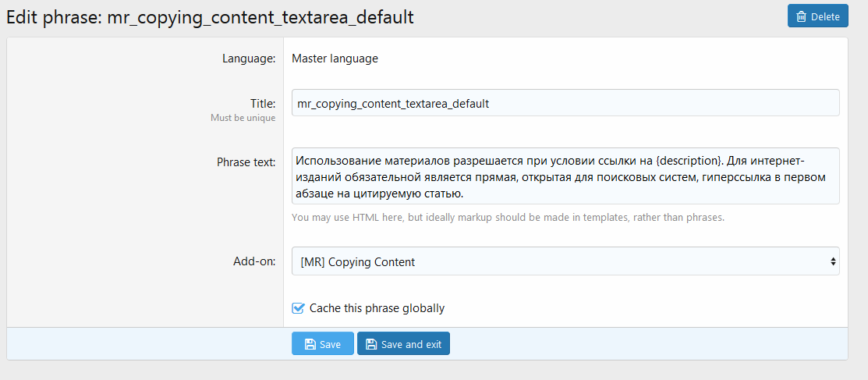The height and width of the screenshot is (380, 868).
Task: Click the "Master language" value text
Action: tap(335, 59)
